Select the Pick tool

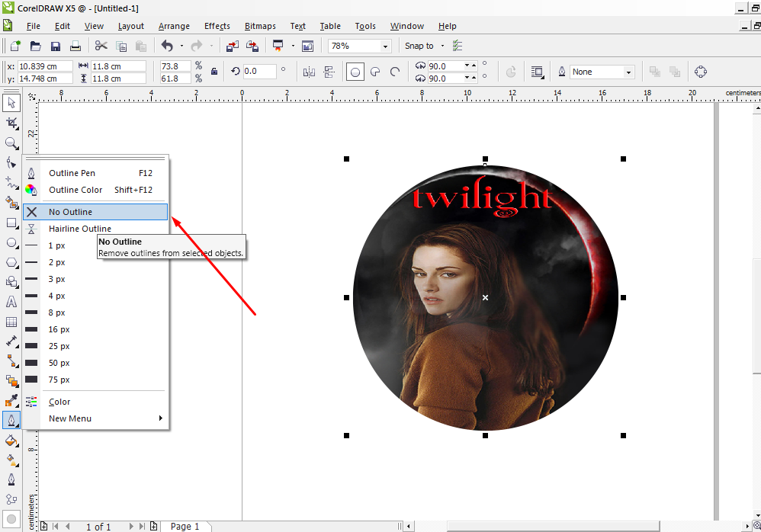point(11,103)
